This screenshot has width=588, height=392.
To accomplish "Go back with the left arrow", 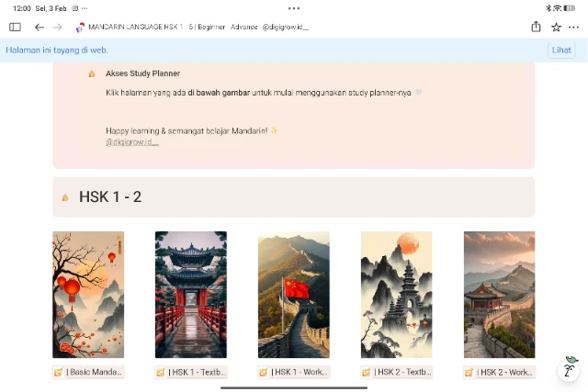I will (40, 28).
